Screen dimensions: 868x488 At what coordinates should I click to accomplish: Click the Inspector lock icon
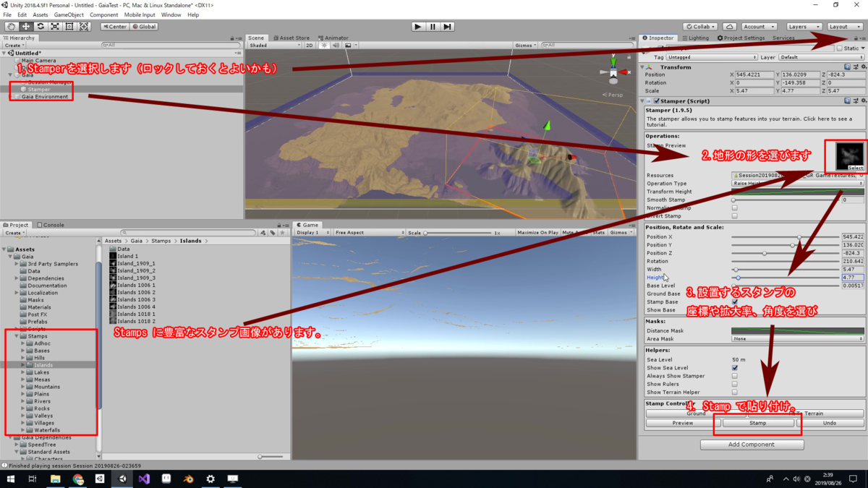[x=856, y=38]
